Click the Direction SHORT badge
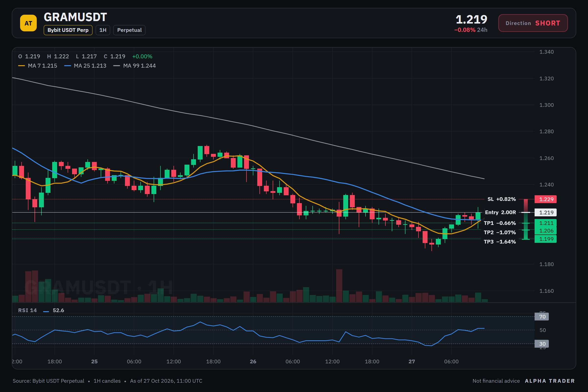The image size is (588, 392). [533, 23]
